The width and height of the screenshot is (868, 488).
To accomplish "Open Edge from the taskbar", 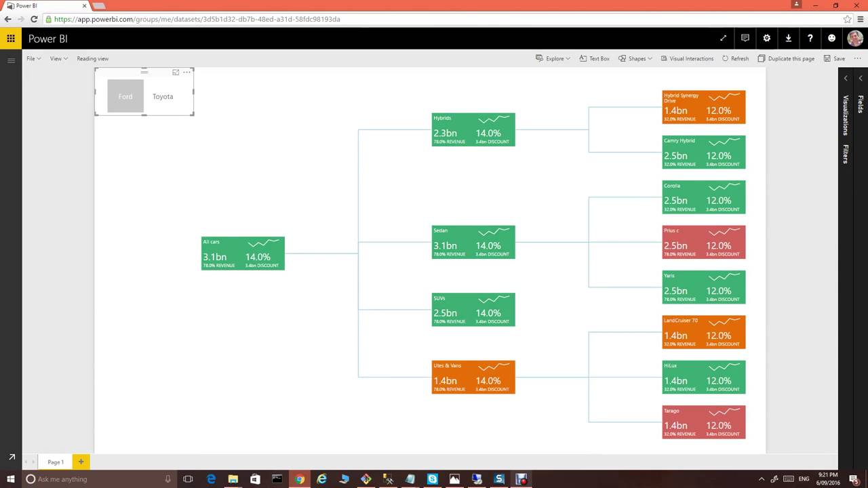I will tap(211, 479).
